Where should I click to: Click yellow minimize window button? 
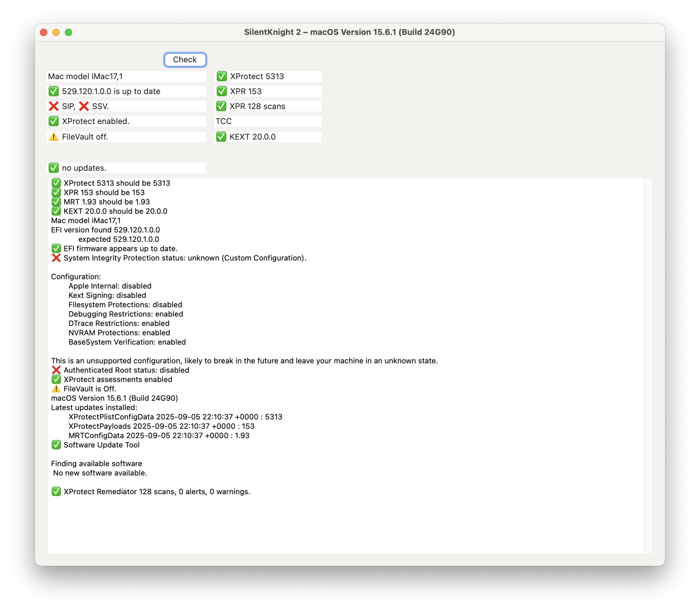[56, 33]
